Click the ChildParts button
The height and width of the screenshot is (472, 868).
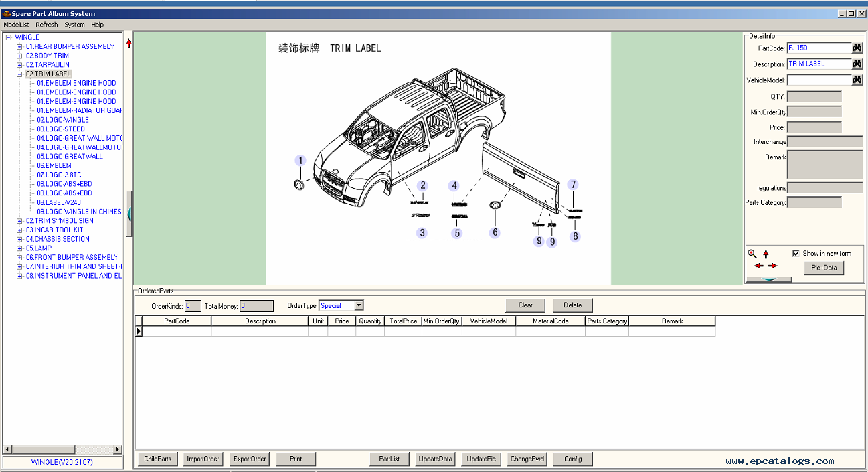click(158, 459)
